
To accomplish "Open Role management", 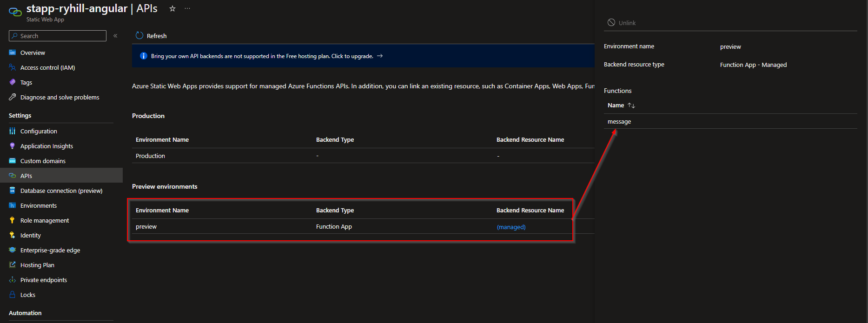I will click(45, 220).
